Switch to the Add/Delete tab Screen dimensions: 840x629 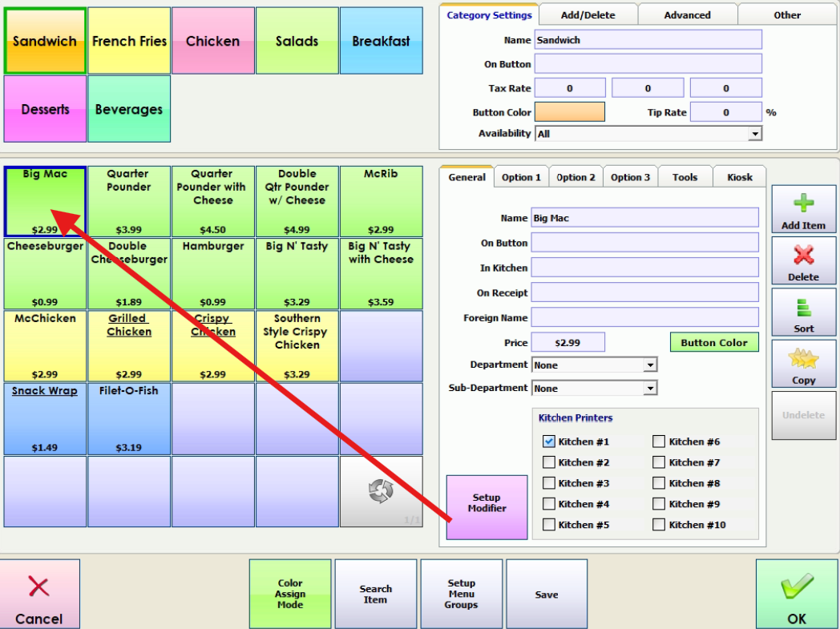click(588, 15)
